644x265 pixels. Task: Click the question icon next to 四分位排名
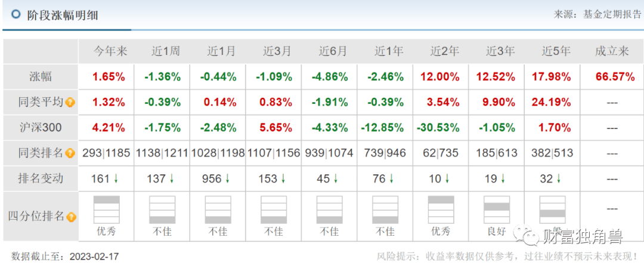coord(72,217)
